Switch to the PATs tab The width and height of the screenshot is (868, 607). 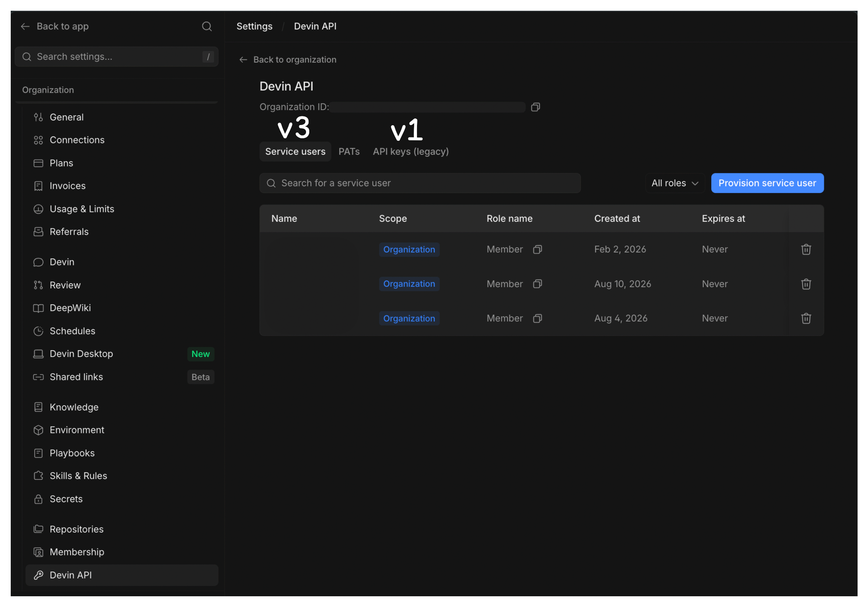click(349, 151)
